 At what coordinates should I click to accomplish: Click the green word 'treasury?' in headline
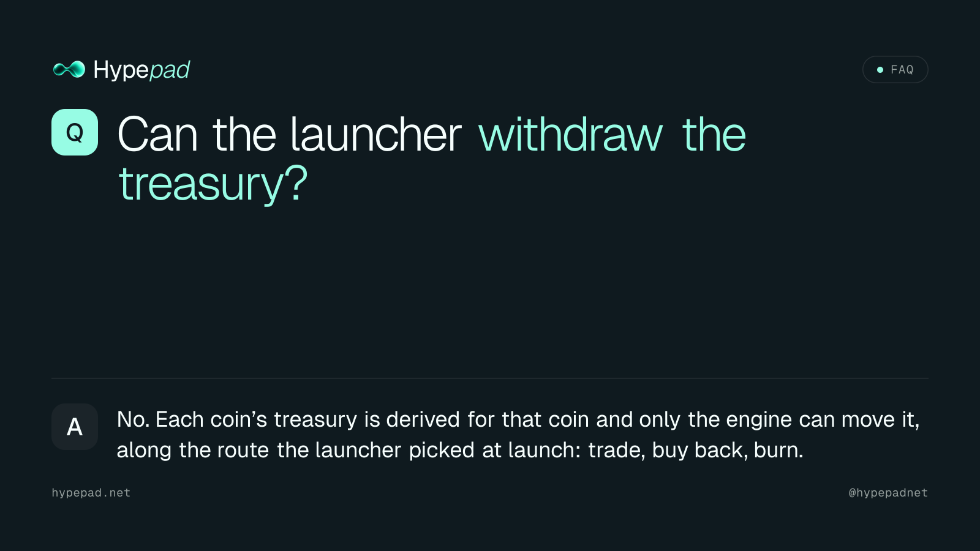click(213, 184)
